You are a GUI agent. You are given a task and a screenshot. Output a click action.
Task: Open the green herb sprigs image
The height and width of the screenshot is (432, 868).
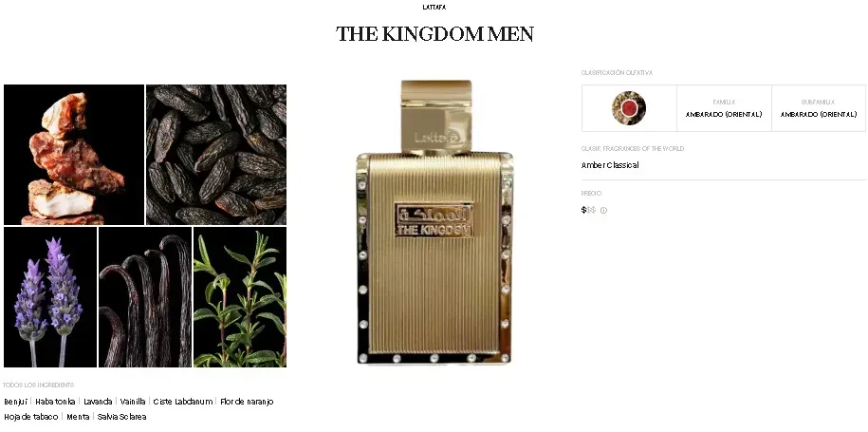(240, 297)
